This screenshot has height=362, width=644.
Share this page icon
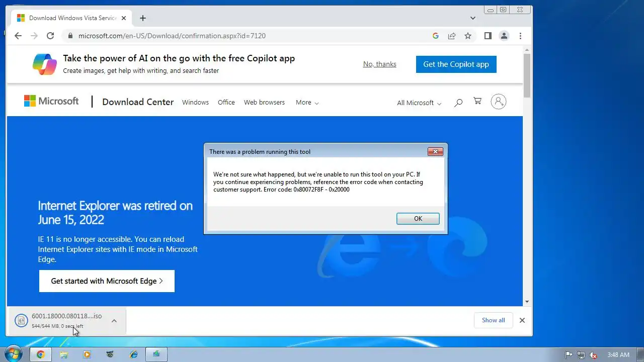click(452, 36)
